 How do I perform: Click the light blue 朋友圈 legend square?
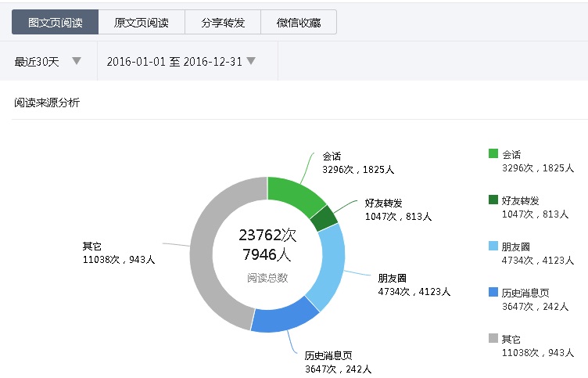(x=493, y=246)
